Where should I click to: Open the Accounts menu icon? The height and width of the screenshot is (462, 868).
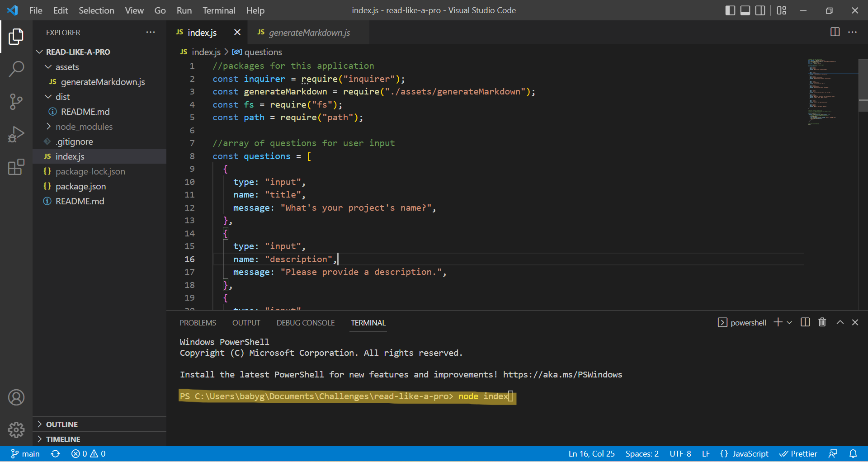pos(16,397)
